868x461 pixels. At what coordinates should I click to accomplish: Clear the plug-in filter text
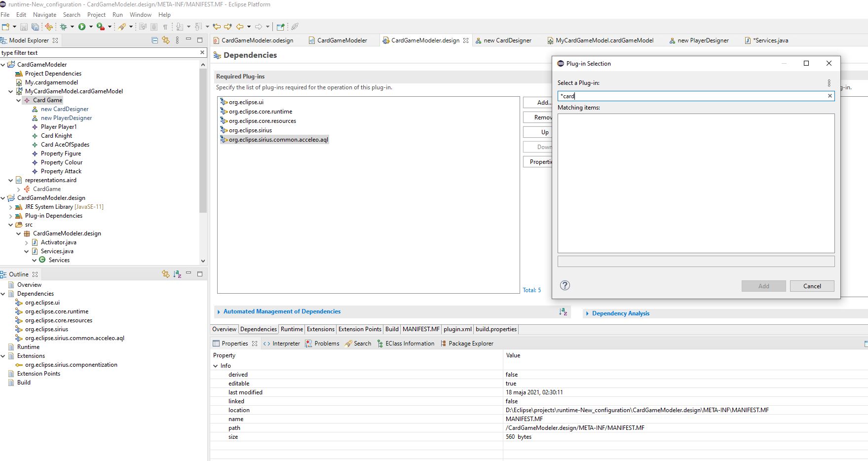pos(830,96)
